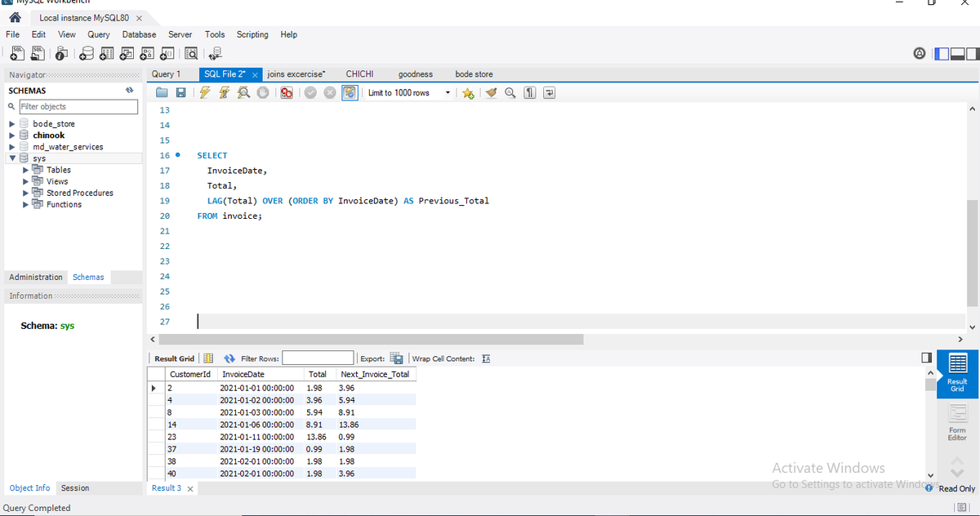Beautify the SQL with the broom icon
This screenshot has width=980, height=516.
(491, 93)
